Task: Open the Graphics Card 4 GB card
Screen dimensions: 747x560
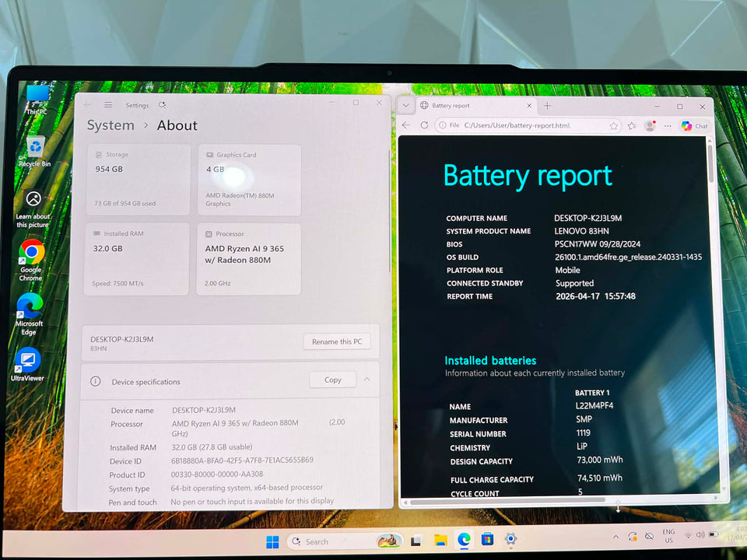Action: point(249,180)
